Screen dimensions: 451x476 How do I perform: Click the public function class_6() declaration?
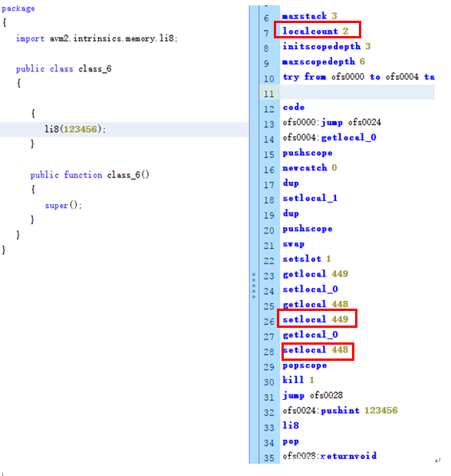tap(90, 175)
